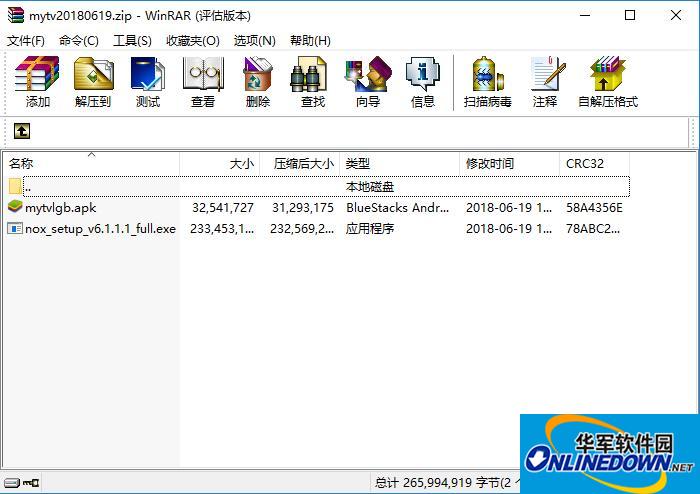Click the WinRAR title bar app icon
Image resolution: width=700 pixels, height=494 pixels.
(15, 15)
